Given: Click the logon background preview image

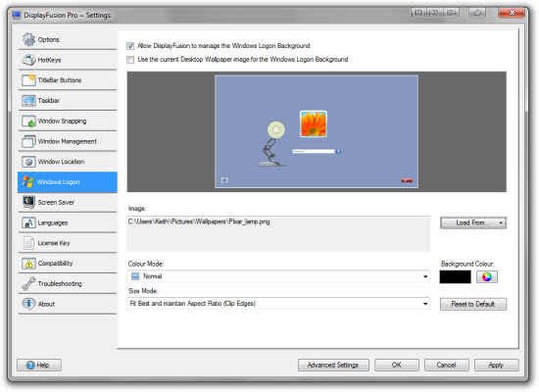Looking at the screenshot, I should pos(317,131).
